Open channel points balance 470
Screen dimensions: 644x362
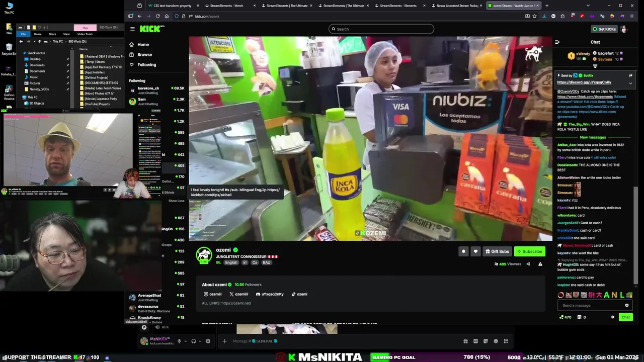pyautogui.click(x=565, y=317)
